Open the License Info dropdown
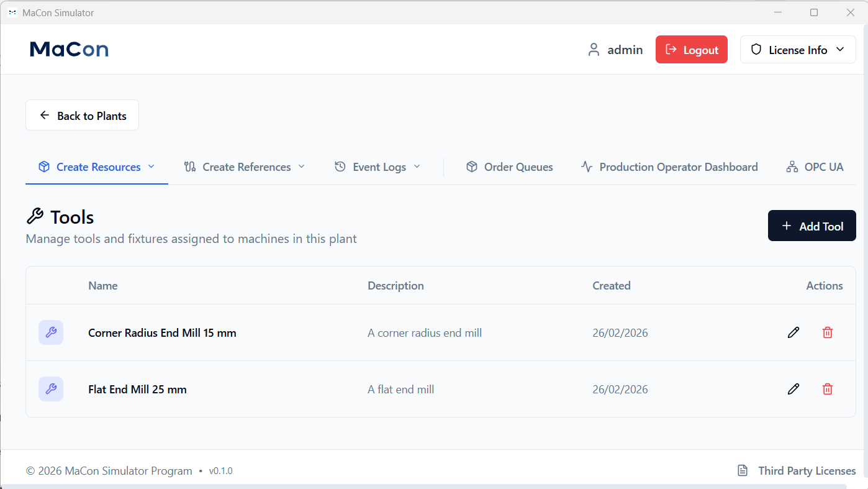 [x=841, y=49]
